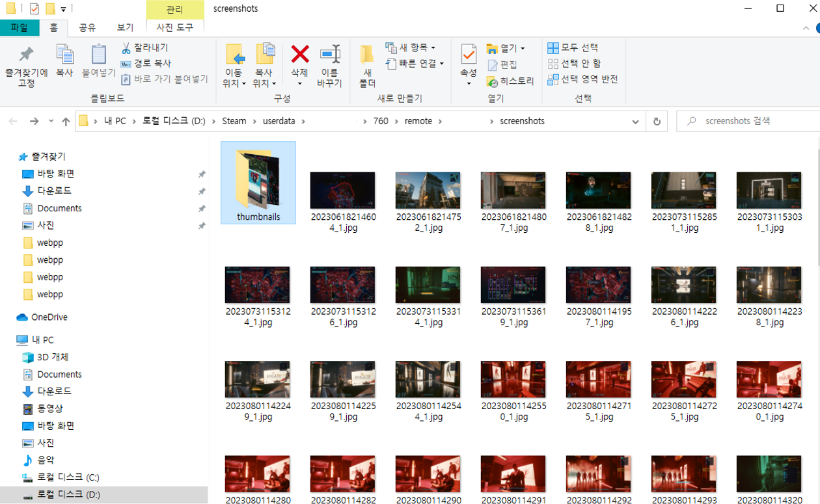This screenshot has width=820, height=504.
Task: Click New folder icon in title bar toolbar
Action: tap(50, 8)
